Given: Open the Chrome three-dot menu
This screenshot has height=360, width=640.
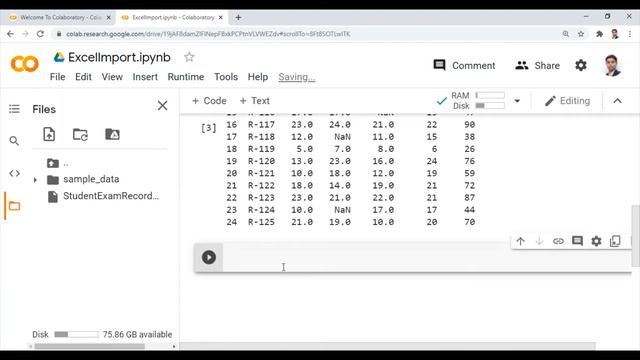Looking at the screenshot, I should click(630, 34).
